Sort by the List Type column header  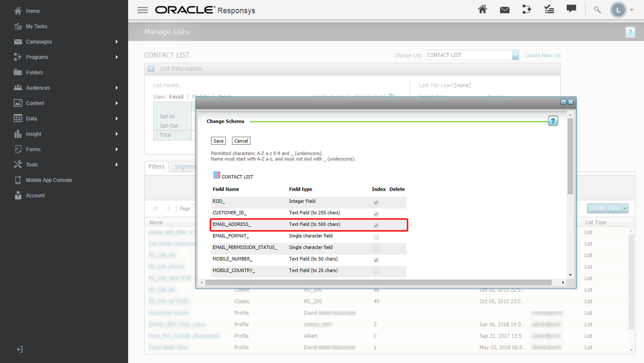coord(596,222)
